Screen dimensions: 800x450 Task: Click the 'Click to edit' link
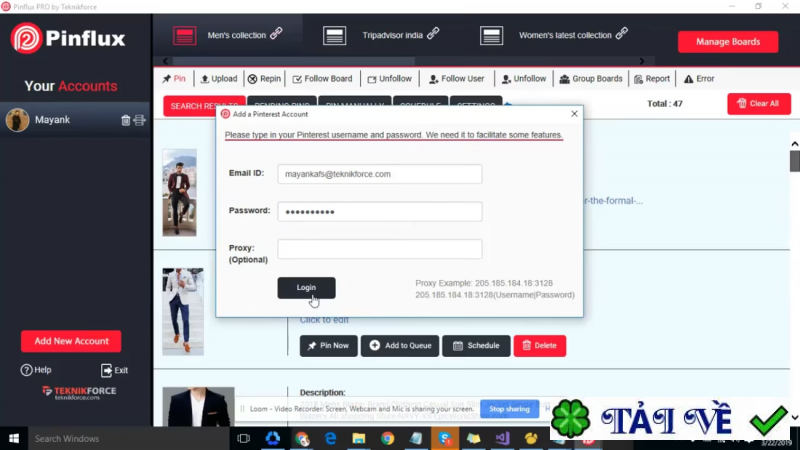pos(324,320)
